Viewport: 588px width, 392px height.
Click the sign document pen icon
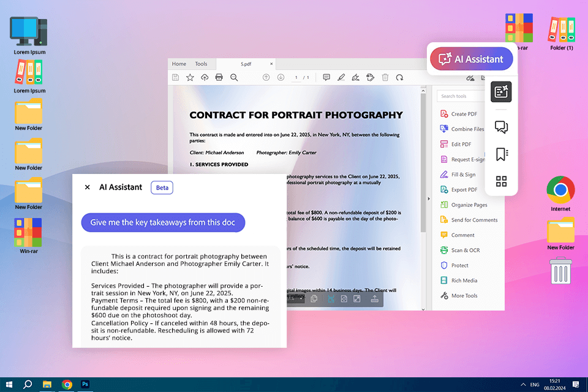click(355, 77)
